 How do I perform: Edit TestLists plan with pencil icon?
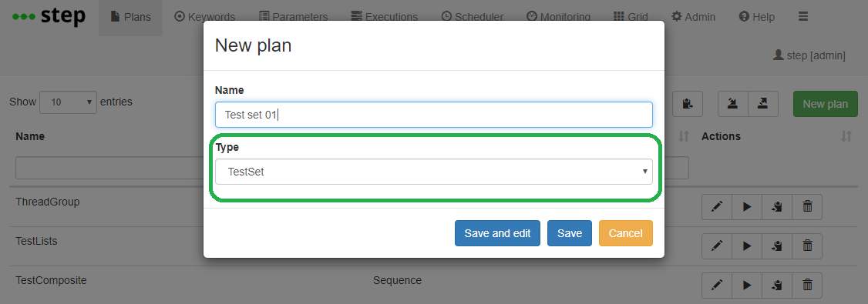(717, 246)
